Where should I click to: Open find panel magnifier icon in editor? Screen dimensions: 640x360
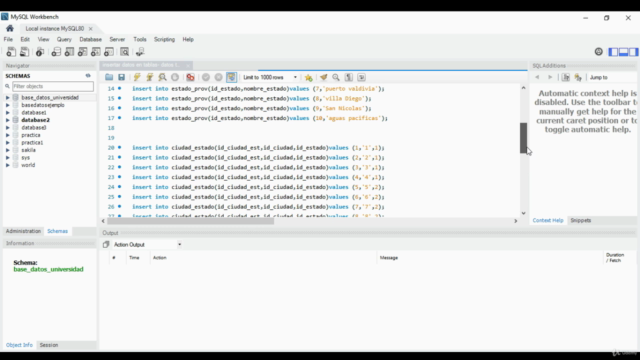pos(336,77)
